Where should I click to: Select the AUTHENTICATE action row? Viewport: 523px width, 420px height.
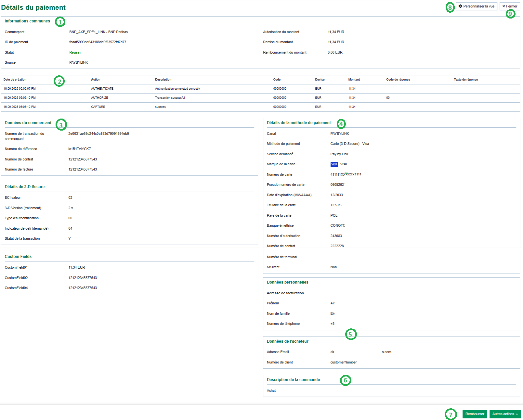pyautogui.click(x=102, y=89)
